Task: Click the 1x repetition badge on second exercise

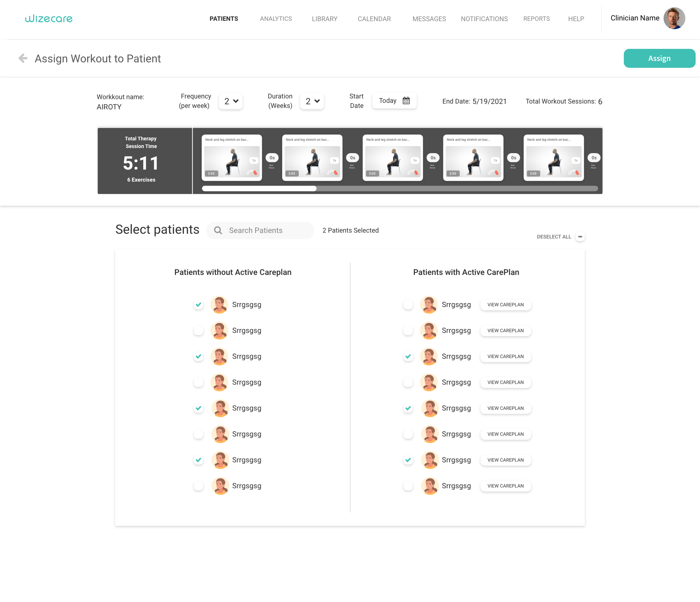Action: coord(334,160)
